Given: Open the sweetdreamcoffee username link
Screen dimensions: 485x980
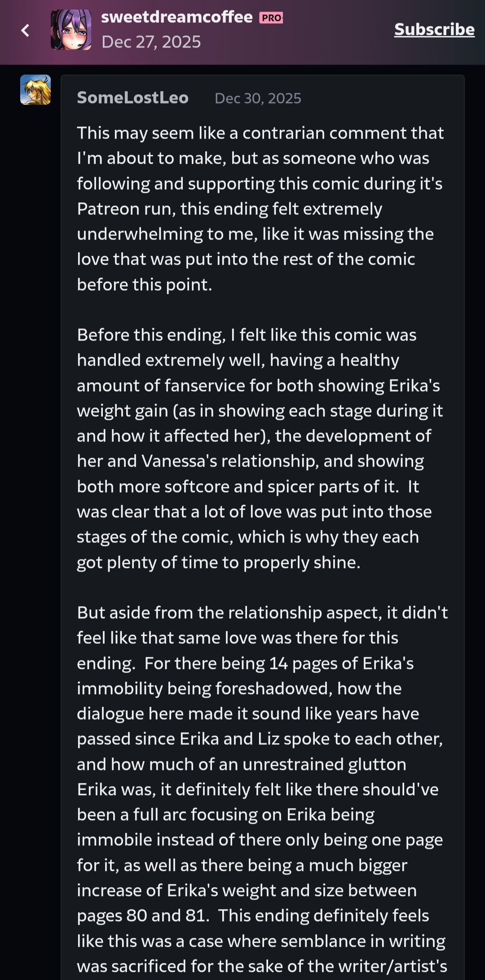Looking at the screenshot, I should 176,17.
